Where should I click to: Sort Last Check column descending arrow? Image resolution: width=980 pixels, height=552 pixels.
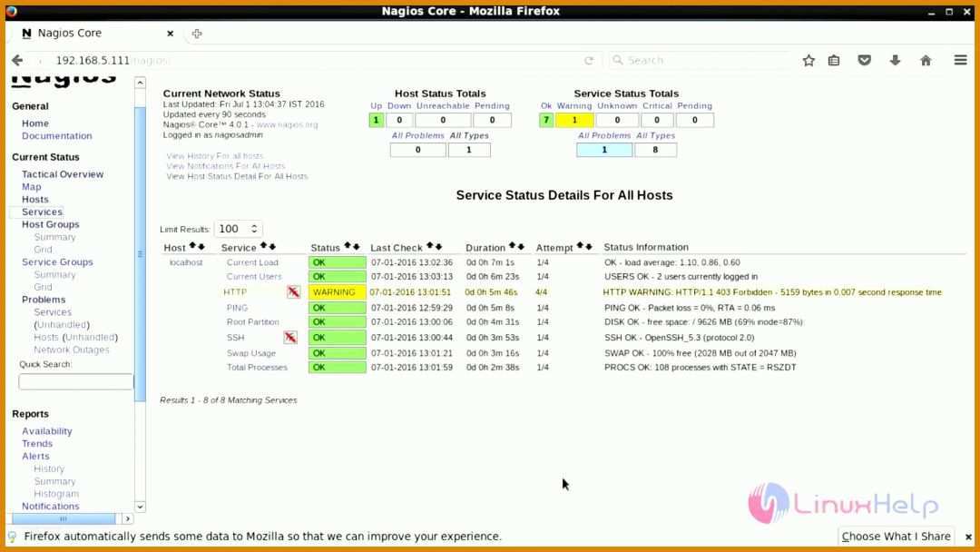(x=439, y=247)
